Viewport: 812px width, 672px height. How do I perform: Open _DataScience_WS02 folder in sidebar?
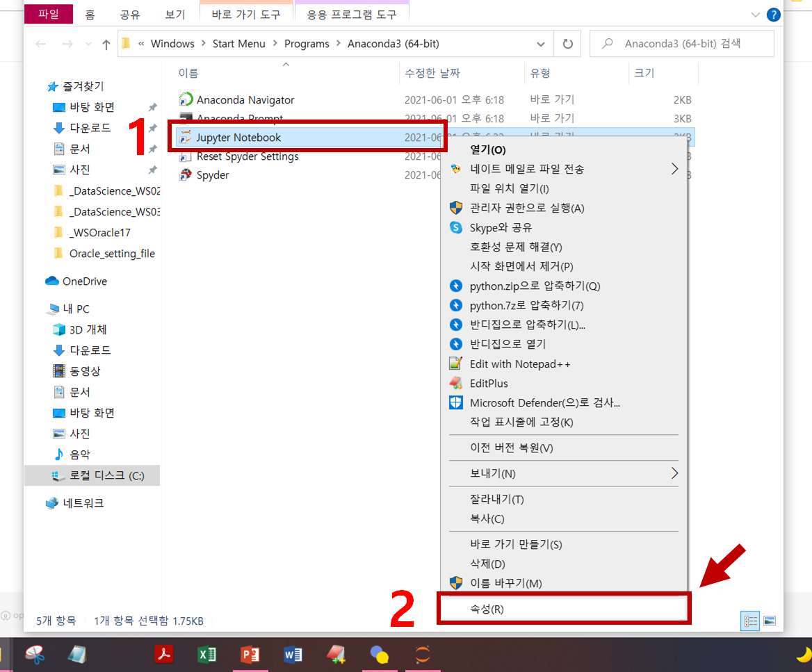click(x=108, y=191)
